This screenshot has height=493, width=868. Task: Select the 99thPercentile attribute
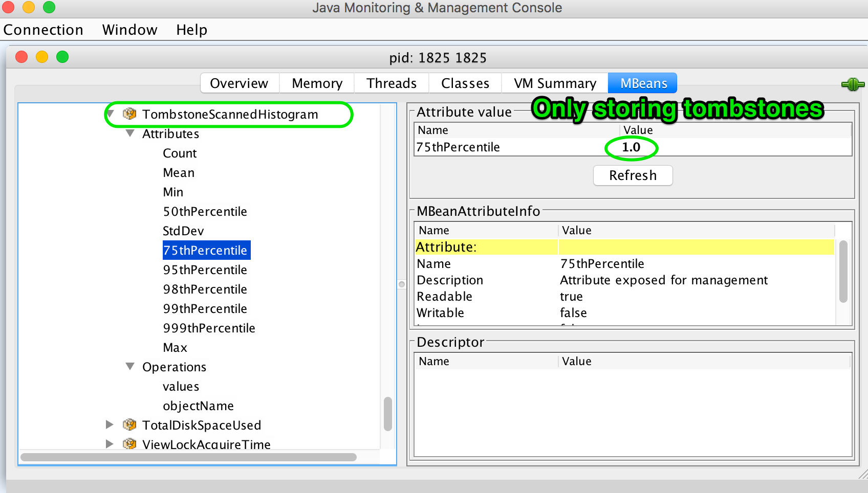(205, 308)
